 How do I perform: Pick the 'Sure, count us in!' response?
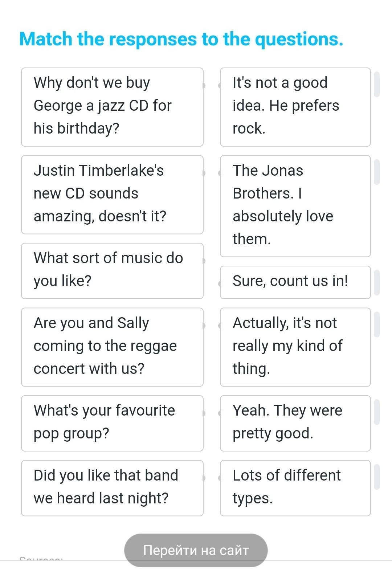(x=295, y=282)
